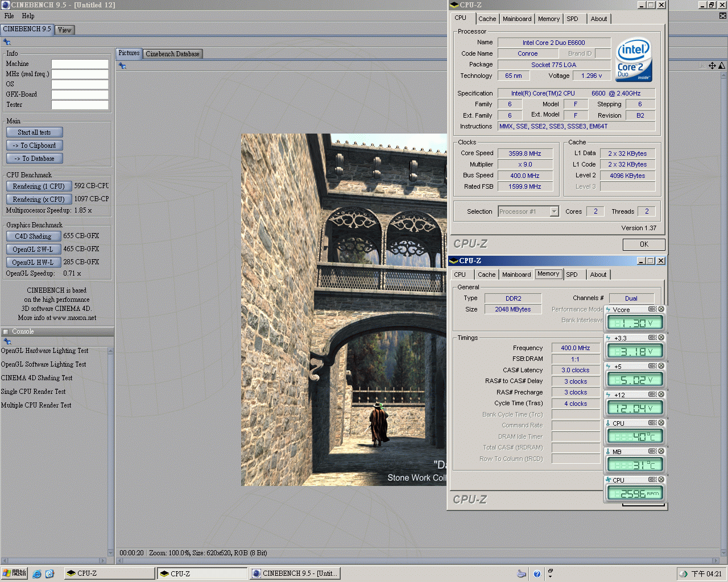The width and height of the screenshot is (728, 582).
Task: Toggle the Console panel square box
Action: click(x=6, y=331)
